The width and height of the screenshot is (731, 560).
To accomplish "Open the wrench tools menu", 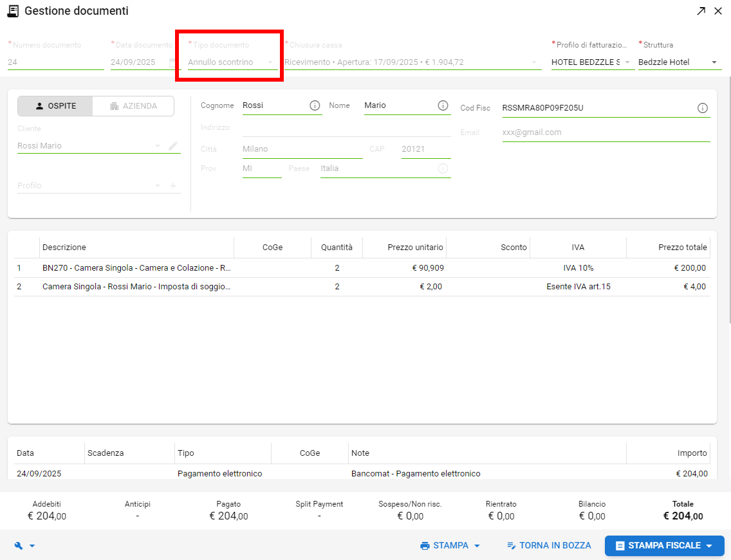I will pyautogui.click(x=24, y=546).
